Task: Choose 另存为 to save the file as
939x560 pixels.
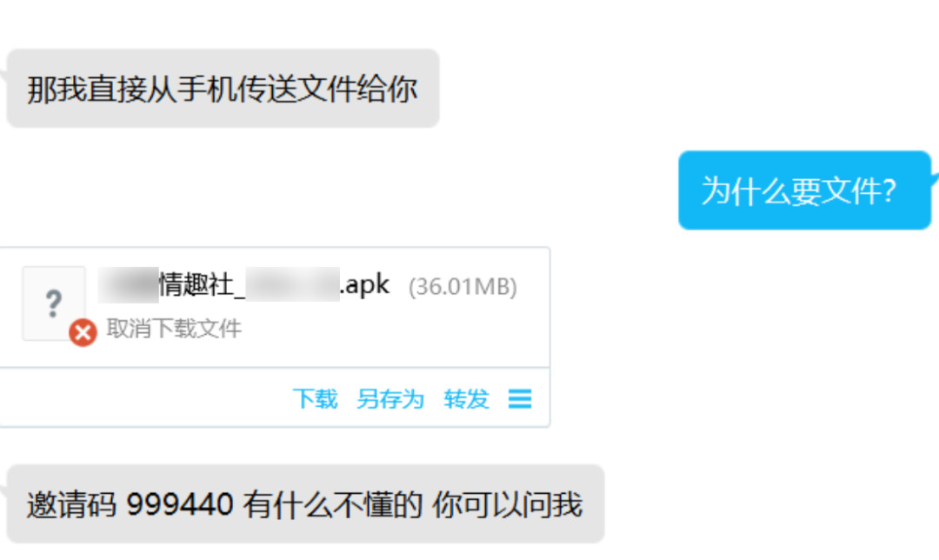Action: [390, 399]
